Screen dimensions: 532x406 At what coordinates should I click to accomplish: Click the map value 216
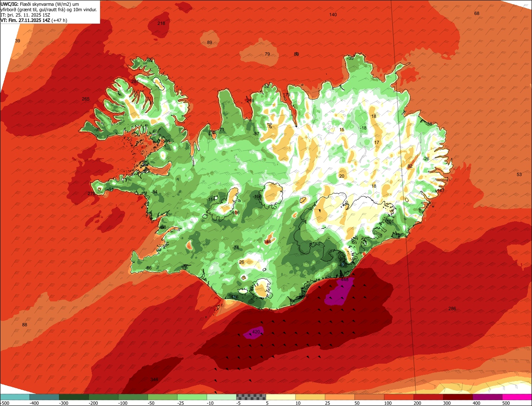tap(250, 100)
